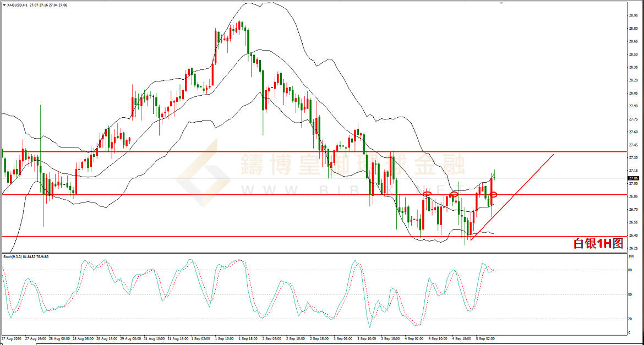Click the stochastic 20 level label
644x345 pixels.
click(x=629, y=319)
